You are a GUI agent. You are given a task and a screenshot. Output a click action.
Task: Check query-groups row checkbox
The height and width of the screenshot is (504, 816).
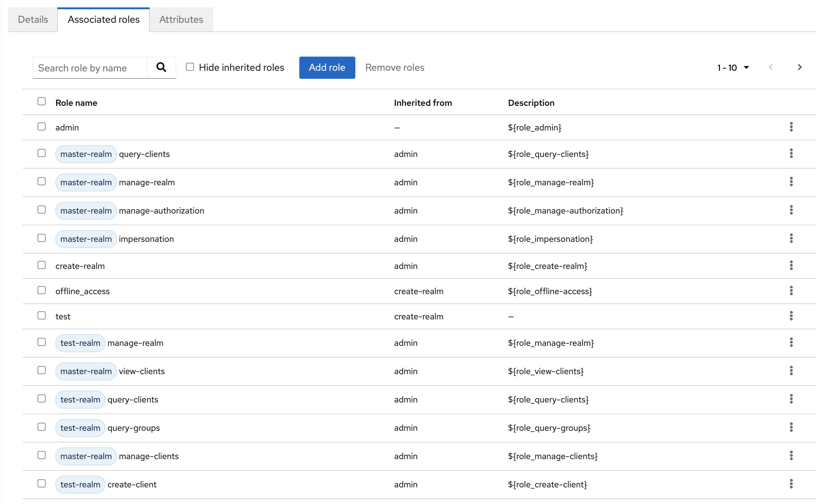[41, 427]
